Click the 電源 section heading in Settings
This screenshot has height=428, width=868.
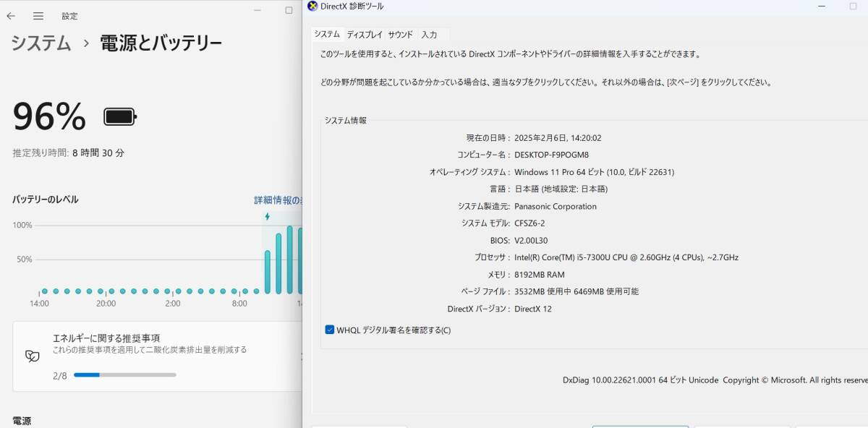22,421
